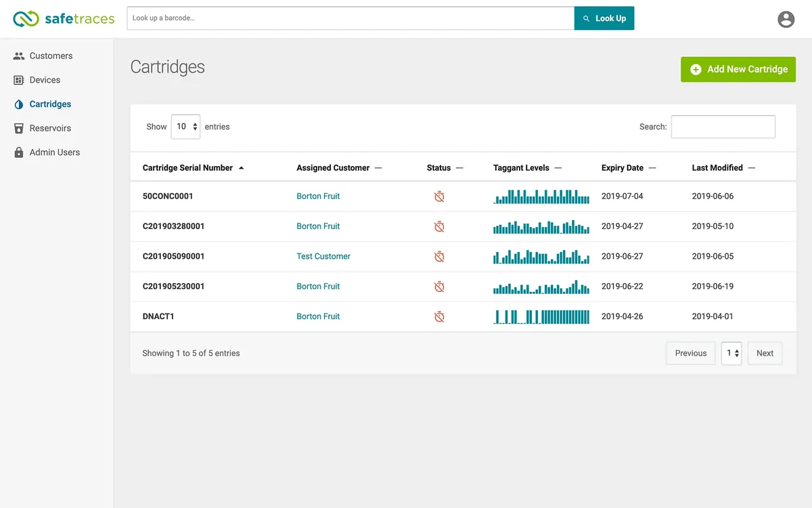Sort by Last Modified column

[723, 168]
